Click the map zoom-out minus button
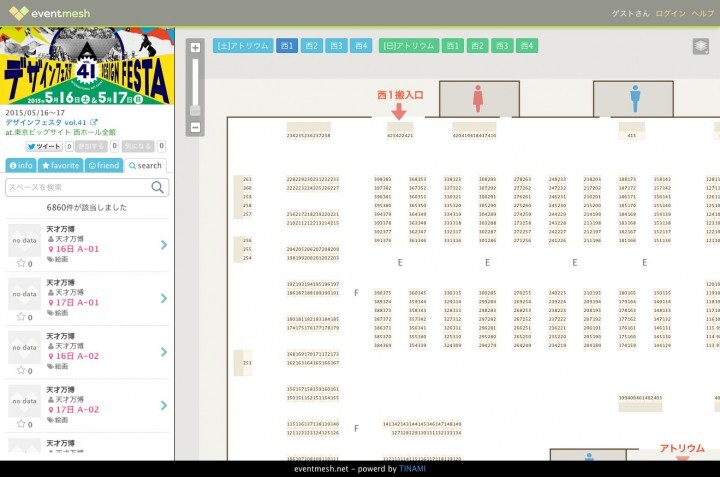Image resolution: width=720 pixels, height=477 pixels. (195, 127)
